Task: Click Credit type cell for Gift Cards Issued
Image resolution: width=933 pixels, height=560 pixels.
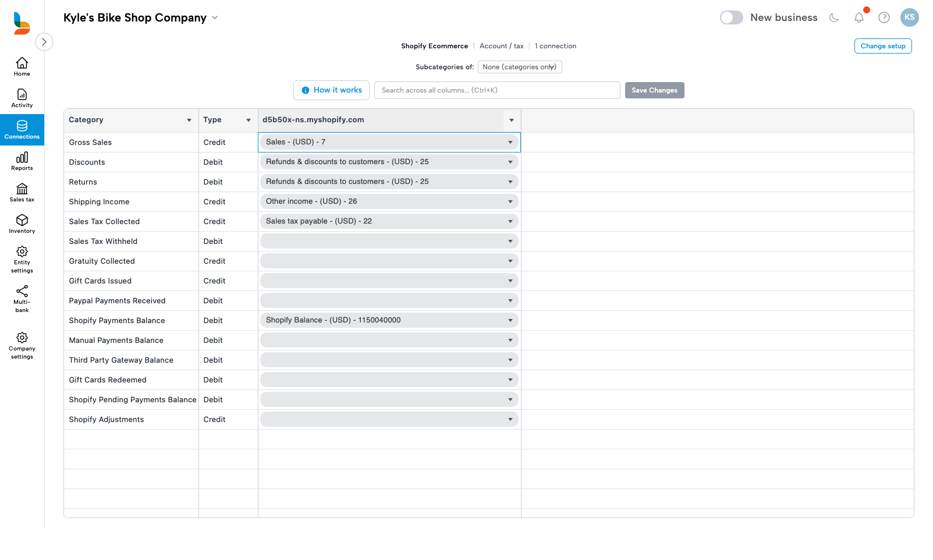Action: click(x=228, y=281)
